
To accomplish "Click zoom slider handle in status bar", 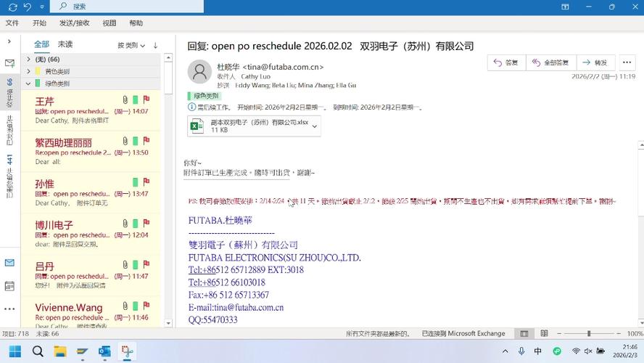I will pyautogui.click(x=589, y=333).
